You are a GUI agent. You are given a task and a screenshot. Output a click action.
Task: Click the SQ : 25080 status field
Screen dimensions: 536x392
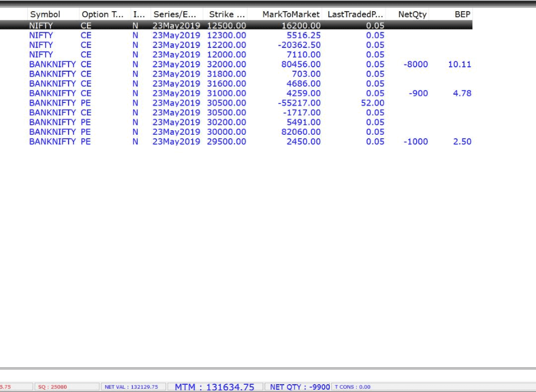(x=67, y=387)
